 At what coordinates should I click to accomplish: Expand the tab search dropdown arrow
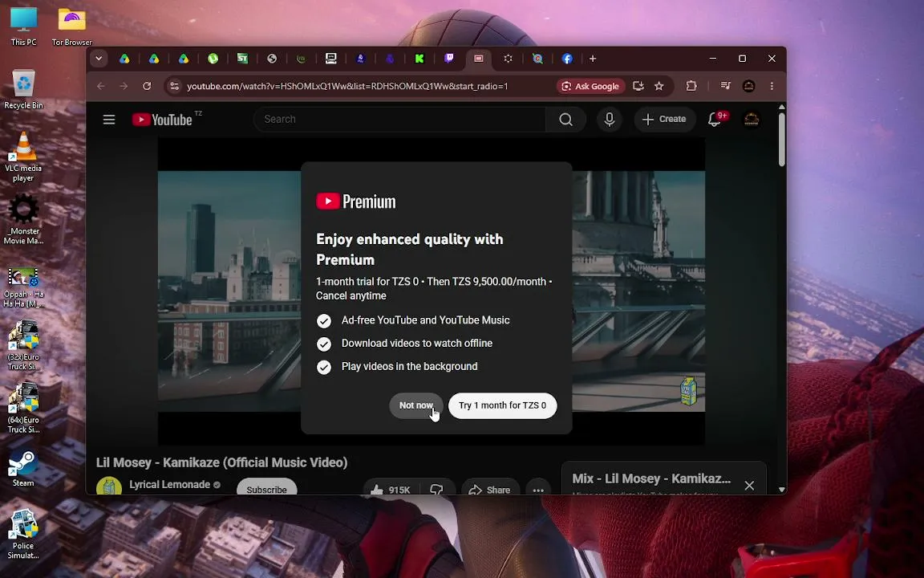tap(99, 59)
